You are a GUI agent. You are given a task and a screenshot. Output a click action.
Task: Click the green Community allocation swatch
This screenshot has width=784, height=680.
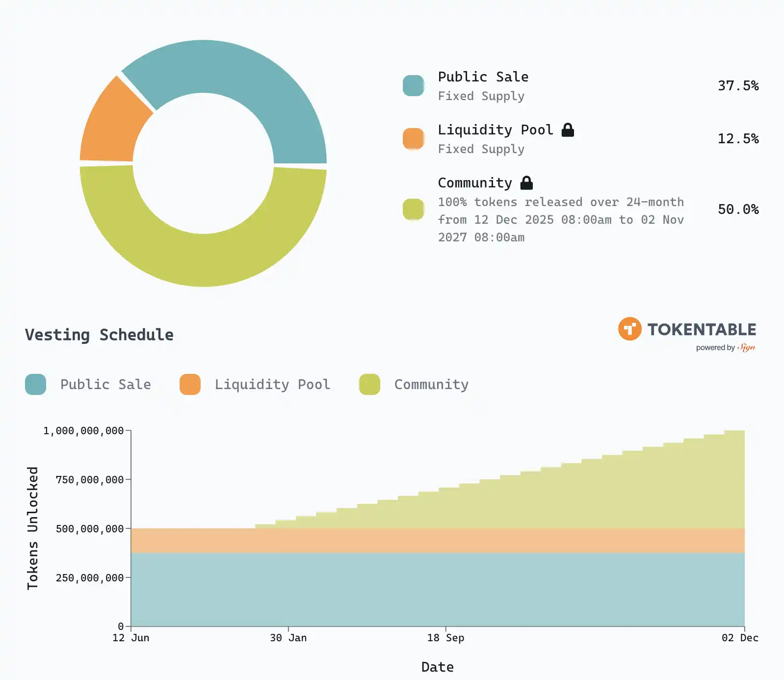click(413, 209)
